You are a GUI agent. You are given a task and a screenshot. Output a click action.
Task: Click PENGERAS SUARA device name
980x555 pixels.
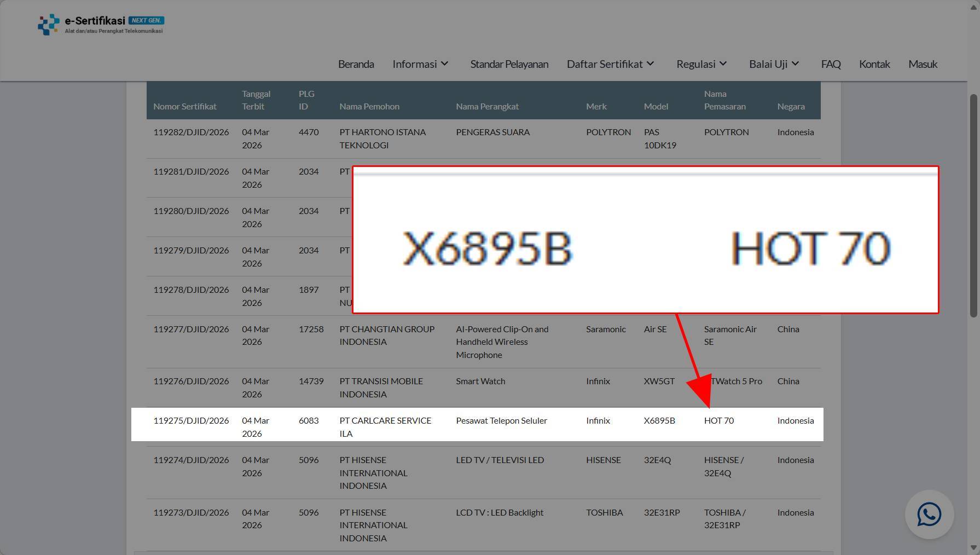tap(492, 132)
